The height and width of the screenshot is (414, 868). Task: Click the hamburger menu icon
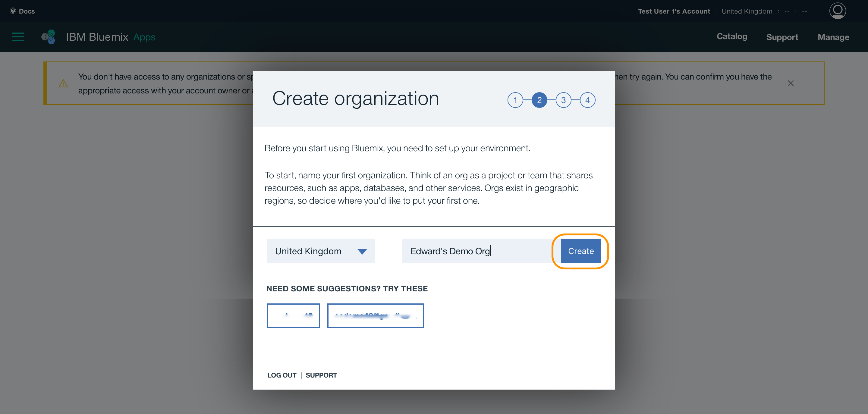(x=18, y=36)
